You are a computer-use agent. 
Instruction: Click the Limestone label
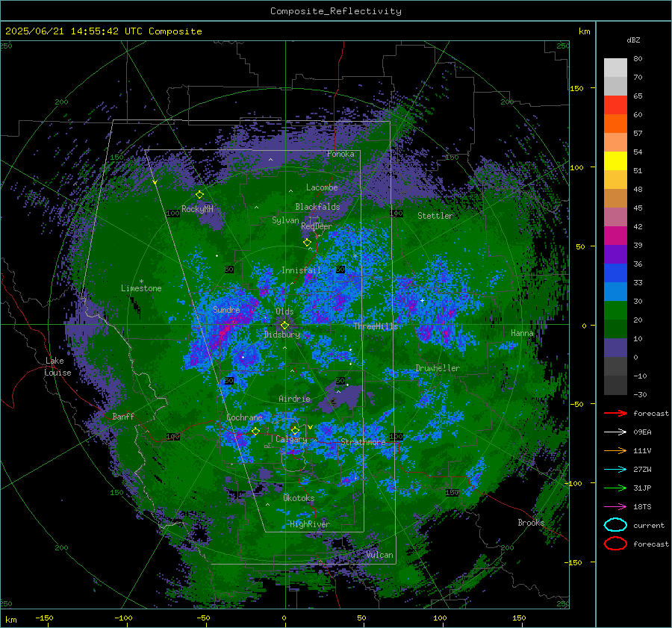pos(141,288)
